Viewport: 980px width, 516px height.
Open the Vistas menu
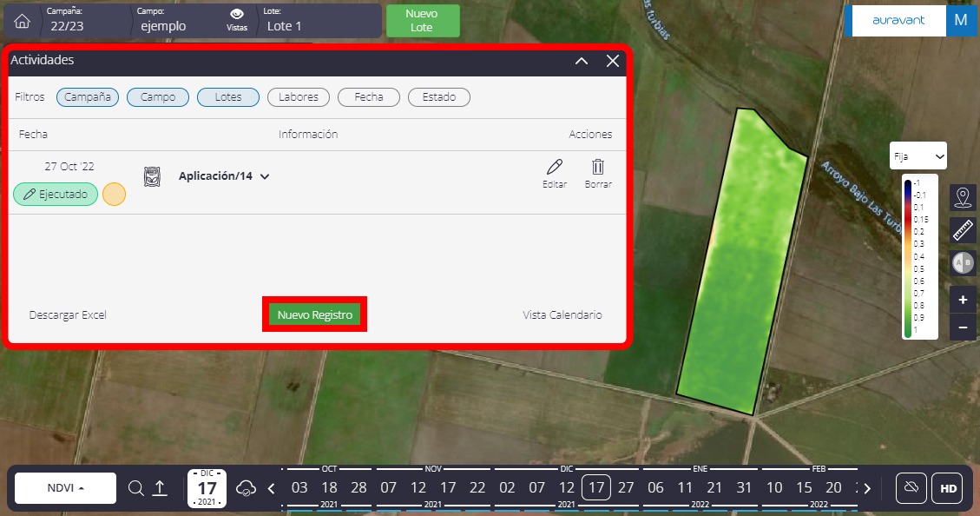[x=237, y=20]
